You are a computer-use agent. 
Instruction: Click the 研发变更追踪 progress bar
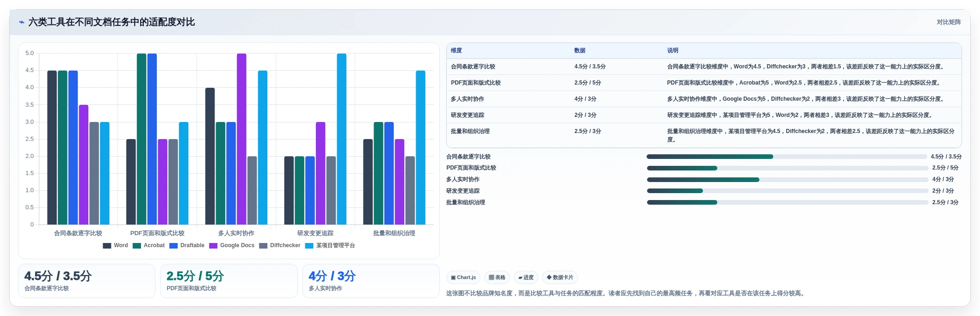(x=787, y=191)
